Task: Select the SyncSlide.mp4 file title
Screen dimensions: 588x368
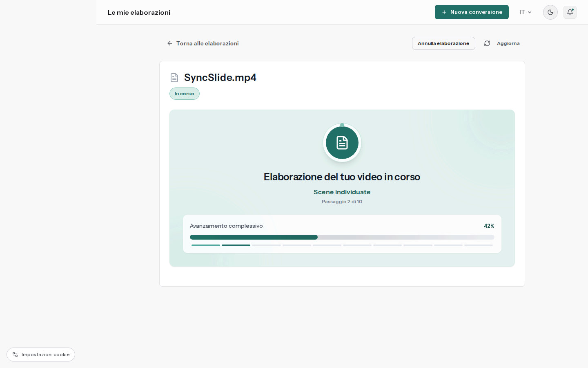Action: 220,78
